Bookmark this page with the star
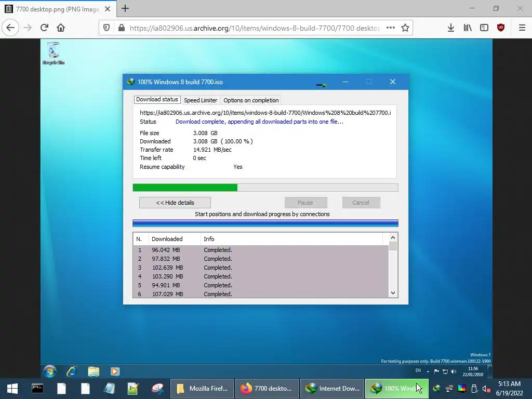This screenshot has width=532, height=399. [x=405, y=28]
